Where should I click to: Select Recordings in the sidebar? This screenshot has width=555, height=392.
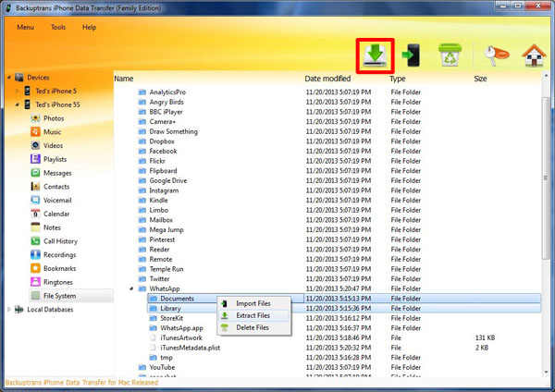[59, 255]
